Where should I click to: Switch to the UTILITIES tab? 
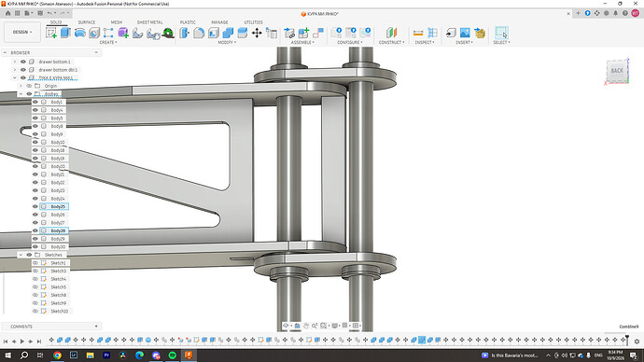254,22
